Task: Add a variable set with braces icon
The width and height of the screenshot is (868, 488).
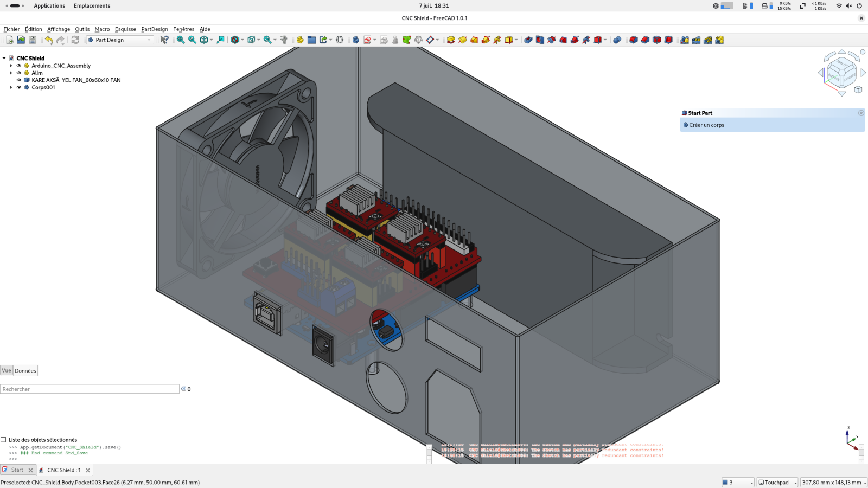Action: click(x=340, y=40)
